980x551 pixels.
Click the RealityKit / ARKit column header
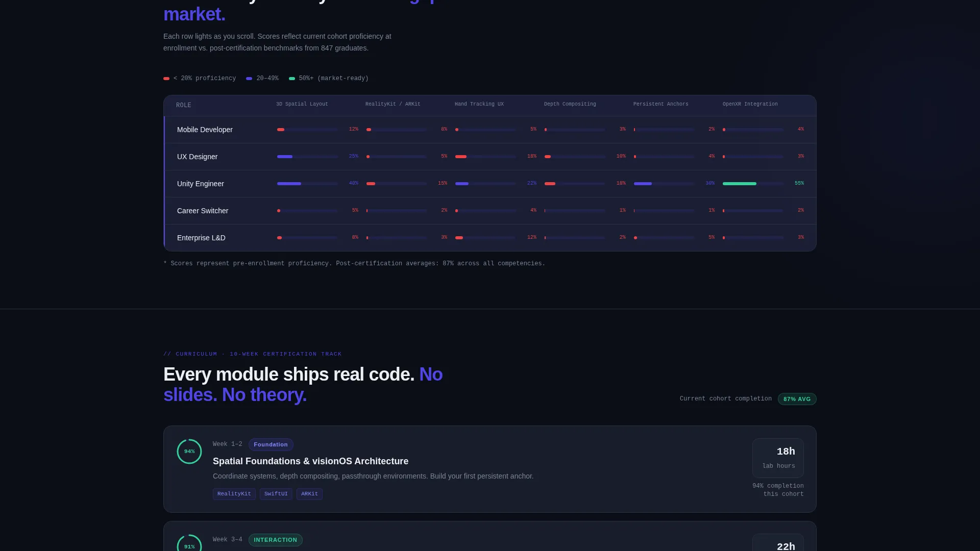pos(393,104)
